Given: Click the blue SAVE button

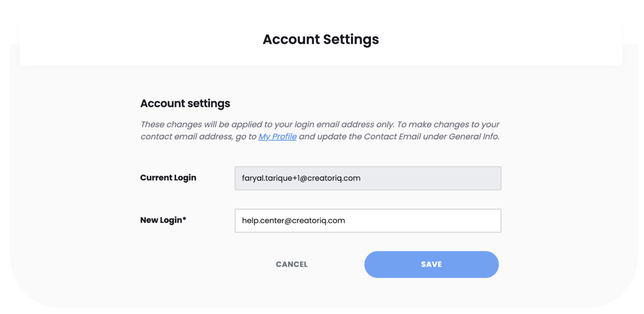Looking at the screenshot, I should point(431,265).
